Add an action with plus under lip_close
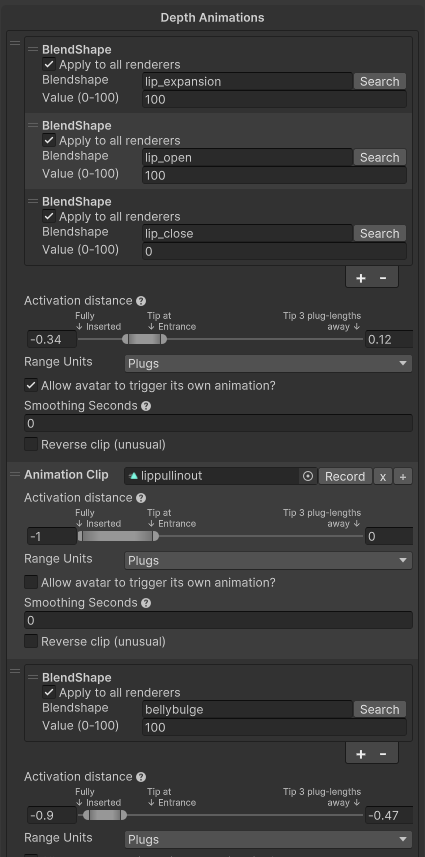This screenshot has width=425, height=857. (361, 278)
